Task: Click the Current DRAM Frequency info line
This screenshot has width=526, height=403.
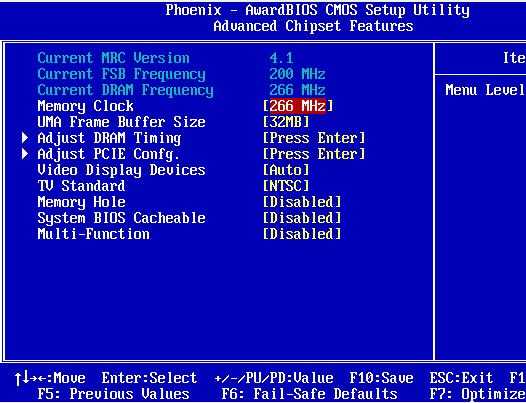Action: [x=181, y=90]
